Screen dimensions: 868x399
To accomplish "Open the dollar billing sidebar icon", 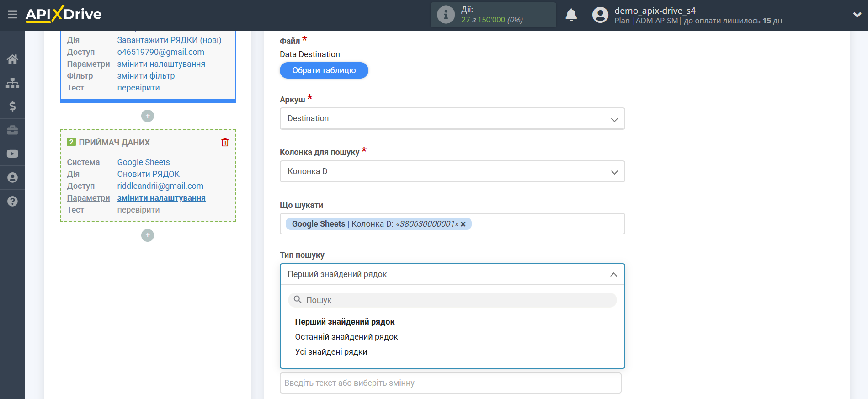I will point(12,106).
